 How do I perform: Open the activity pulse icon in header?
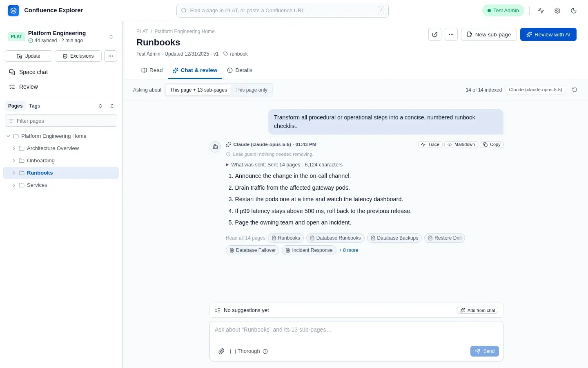point(541,11)
